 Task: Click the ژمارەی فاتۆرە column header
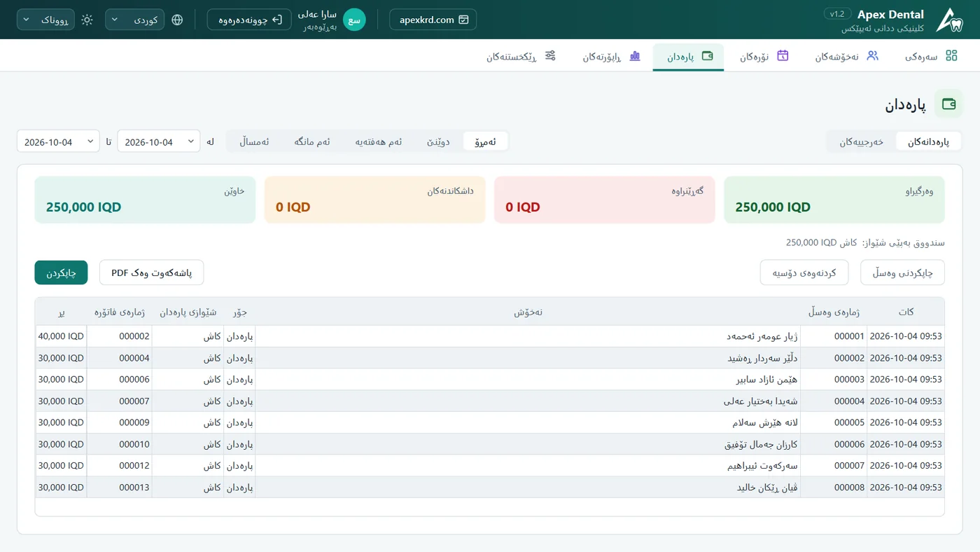pyautogui.click(x=120, y=312)
